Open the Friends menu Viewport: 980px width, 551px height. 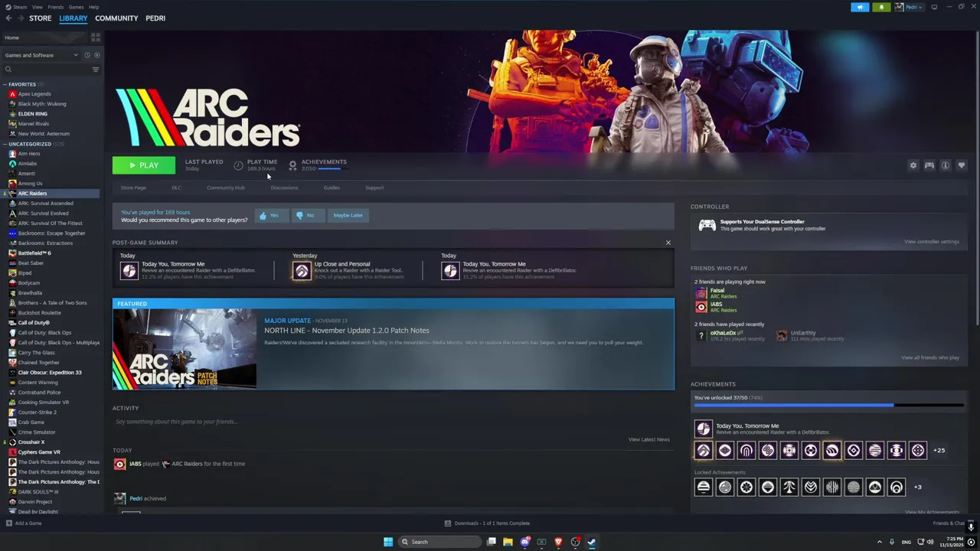pyautogui.click(x=56, y=7)
